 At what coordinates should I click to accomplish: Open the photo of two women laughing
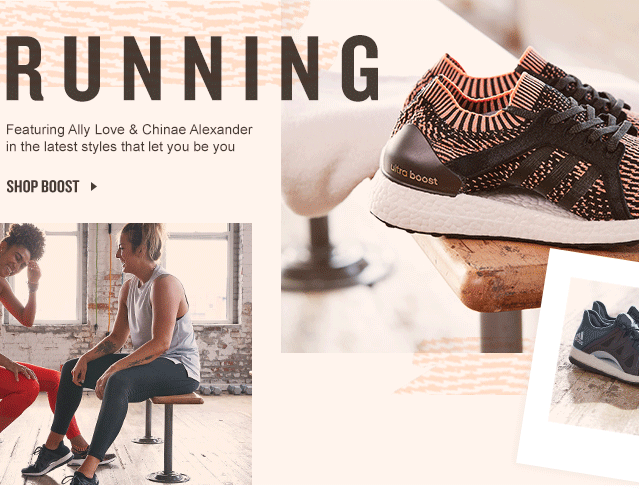click(126, 354)
